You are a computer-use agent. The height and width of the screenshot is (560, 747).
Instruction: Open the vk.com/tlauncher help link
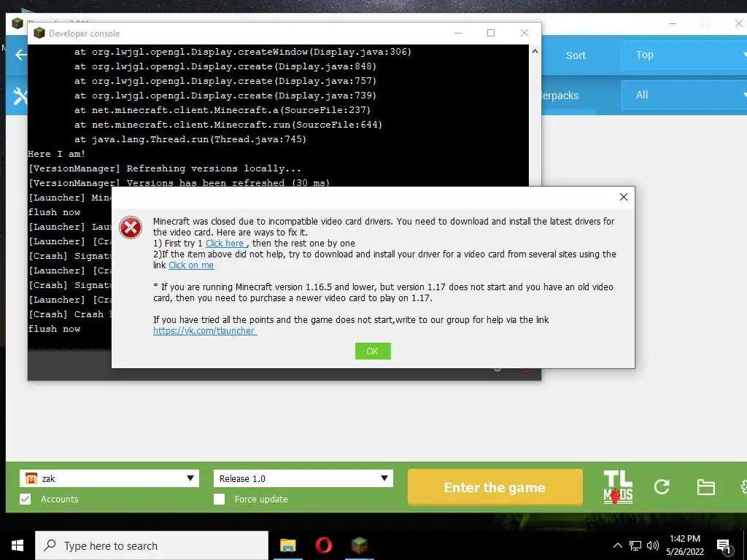[x=205, y=330]
